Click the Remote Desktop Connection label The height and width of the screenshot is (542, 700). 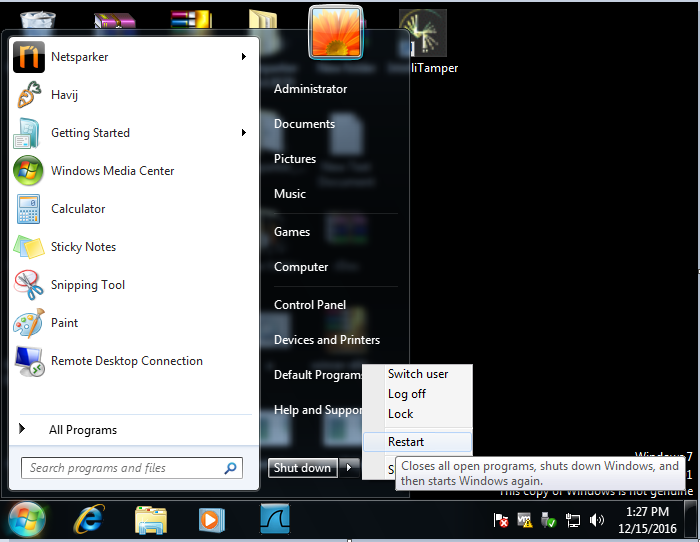point(127,361)
